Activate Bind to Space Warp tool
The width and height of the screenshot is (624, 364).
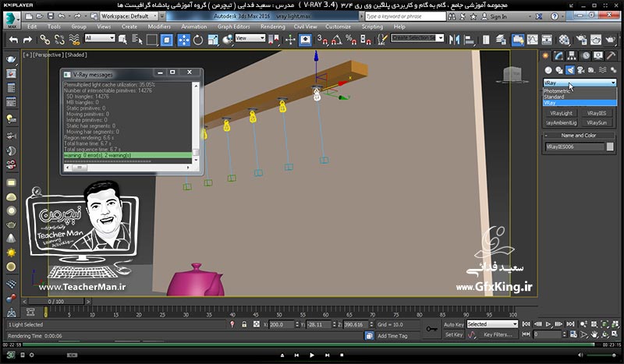click(x=74, y=40)
